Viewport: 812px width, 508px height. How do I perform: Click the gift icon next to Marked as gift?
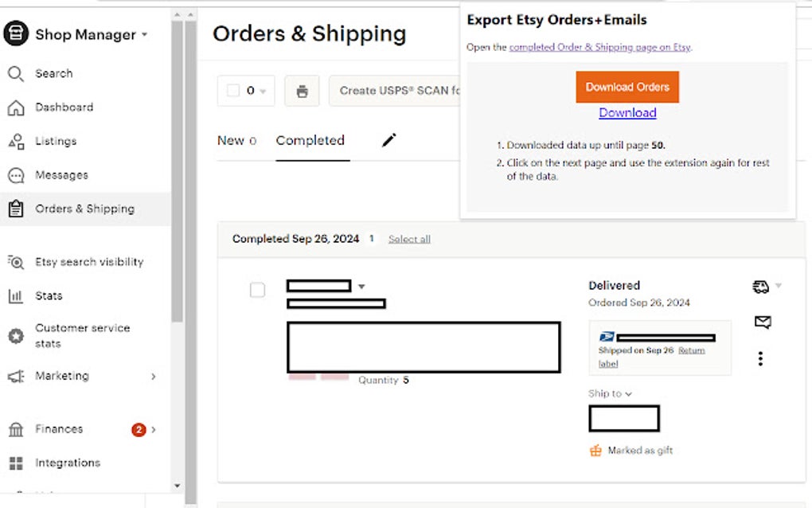pos(595,450)
